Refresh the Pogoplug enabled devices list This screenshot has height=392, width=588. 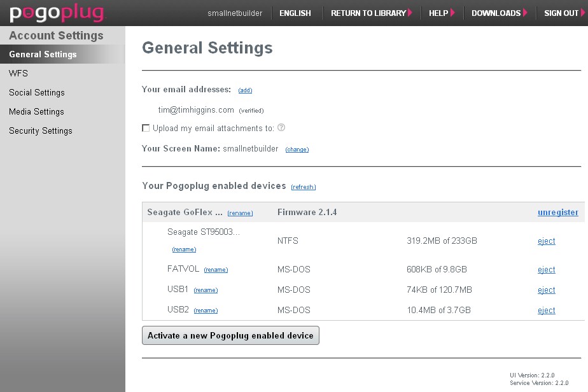pyautogui.click(x=304, y=187)
